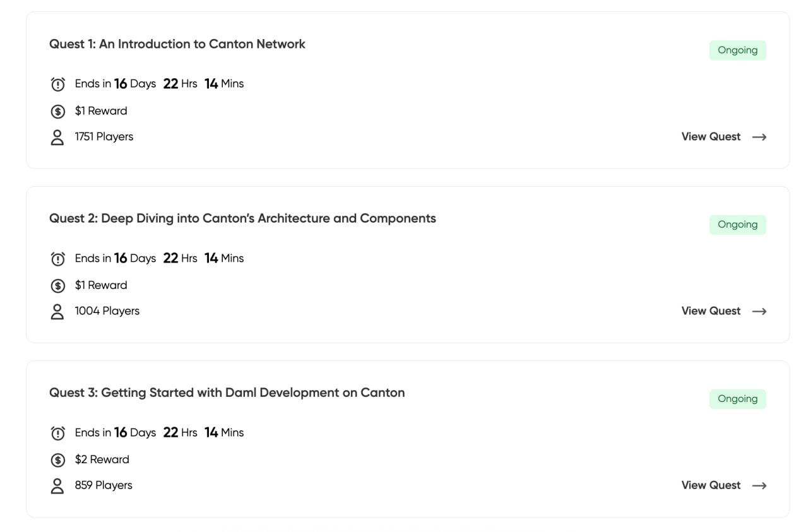Click the dollar reward icon in Quest 2
Screen dimensions: 808x532
click(57, 286)
